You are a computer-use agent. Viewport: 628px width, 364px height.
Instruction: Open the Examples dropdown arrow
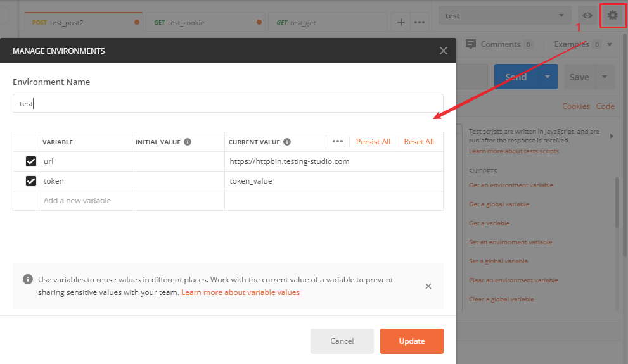tap(609, 44)
